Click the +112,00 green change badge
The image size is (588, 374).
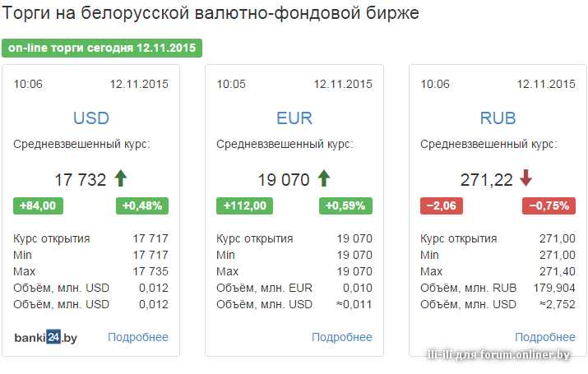[244, 205]
